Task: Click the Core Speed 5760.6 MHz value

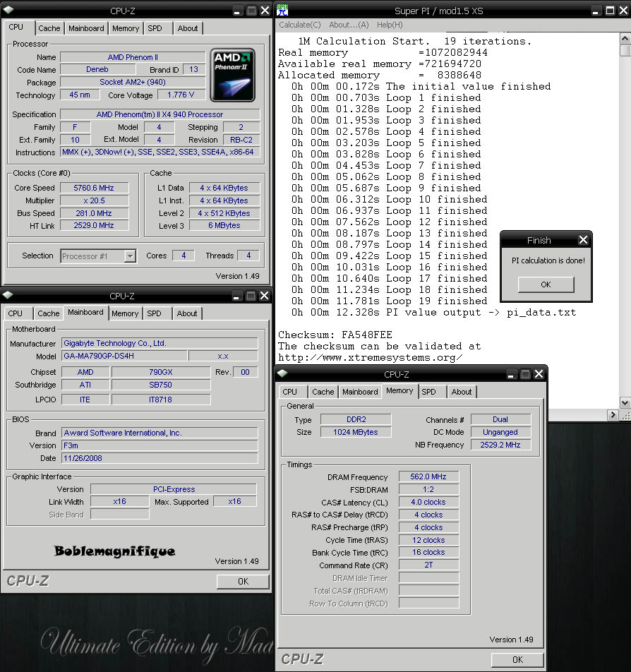Action: coord(95,188)
